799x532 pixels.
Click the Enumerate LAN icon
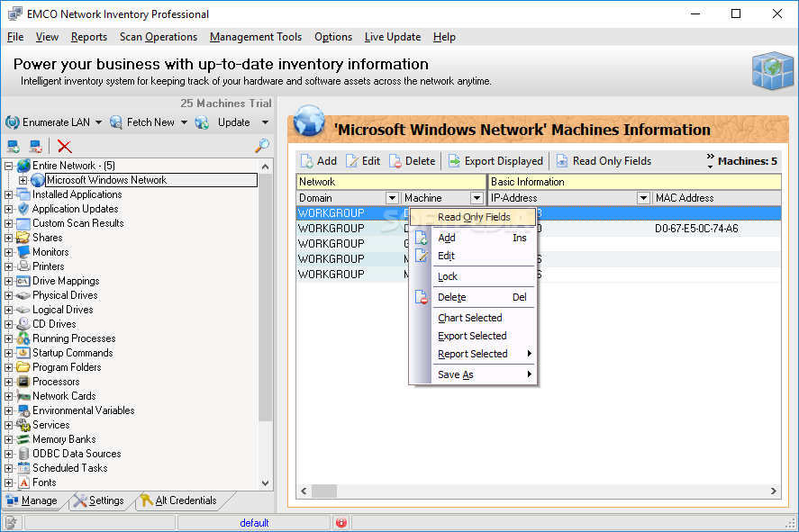click(13, 122)
